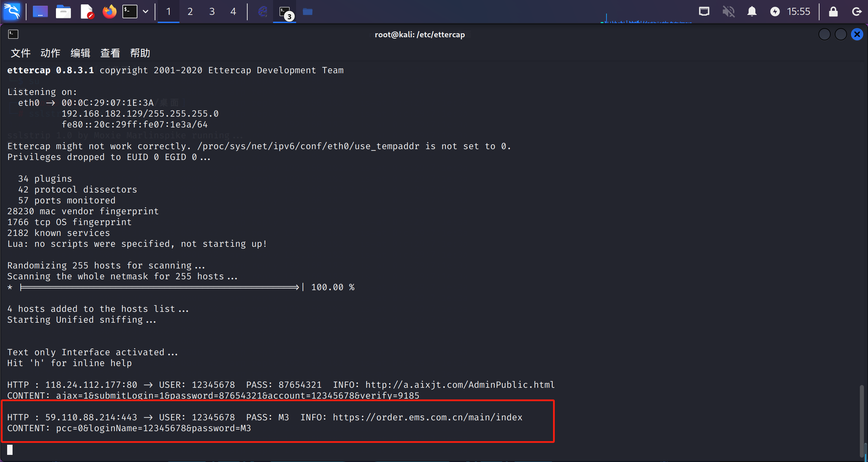Switch to workspace 4
This screenshot has width=868, height=462.
pos(233,12)
